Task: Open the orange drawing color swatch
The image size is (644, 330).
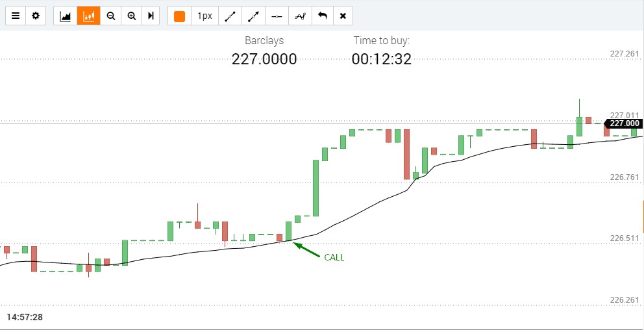Action: pos(179,16)
